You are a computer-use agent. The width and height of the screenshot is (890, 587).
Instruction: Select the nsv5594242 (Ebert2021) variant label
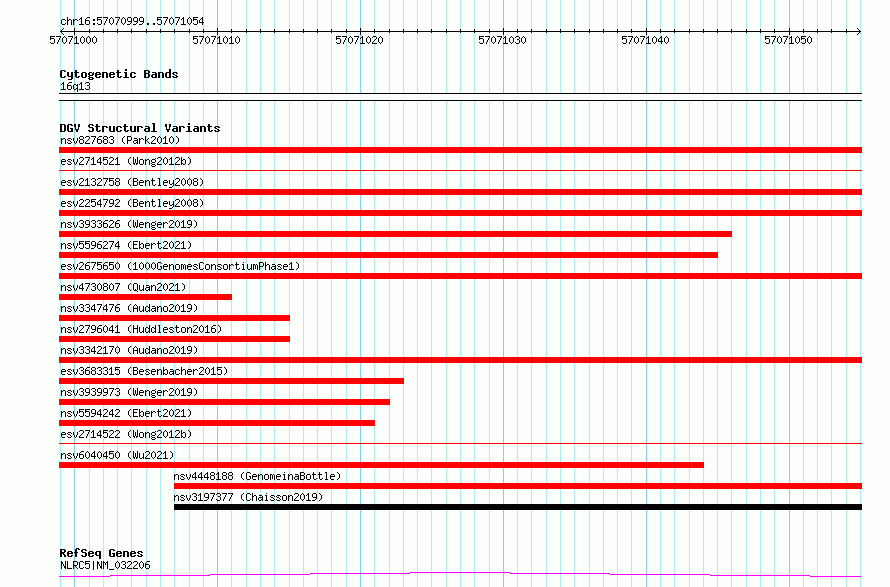point(126,413)
